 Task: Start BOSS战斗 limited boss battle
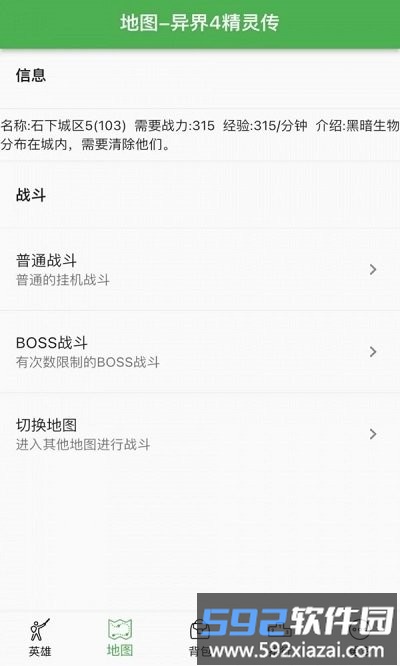(x=200, y=352)
